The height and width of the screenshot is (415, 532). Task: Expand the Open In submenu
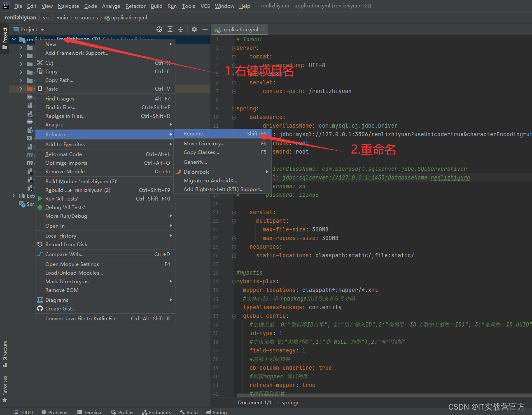tap(105, 226)
